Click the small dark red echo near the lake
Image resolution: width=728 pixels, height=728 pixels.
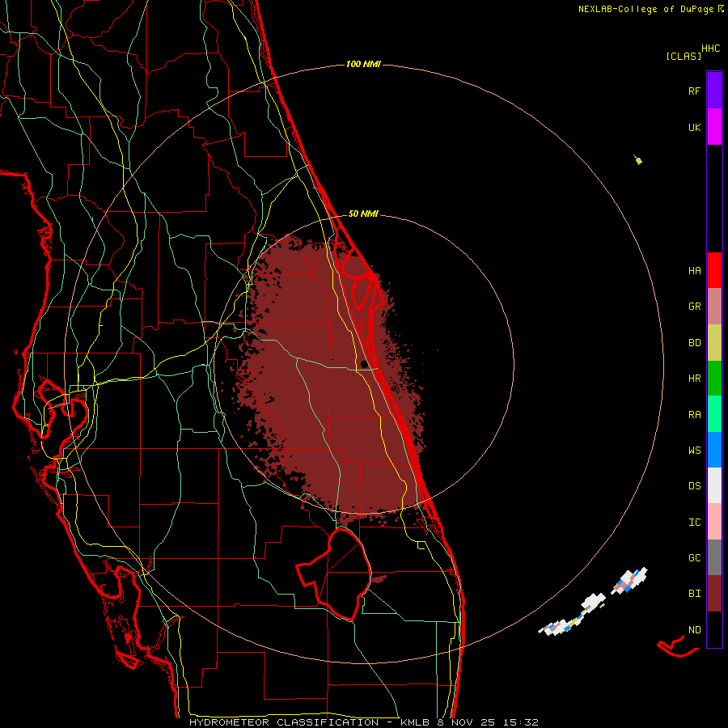click(x=379, y=579)
